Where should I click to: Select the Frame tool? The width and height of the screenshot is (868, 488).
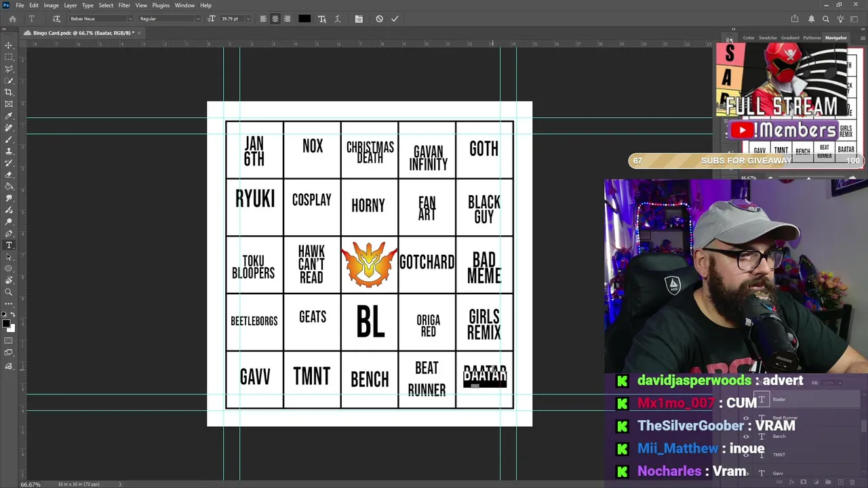(9, 104)
